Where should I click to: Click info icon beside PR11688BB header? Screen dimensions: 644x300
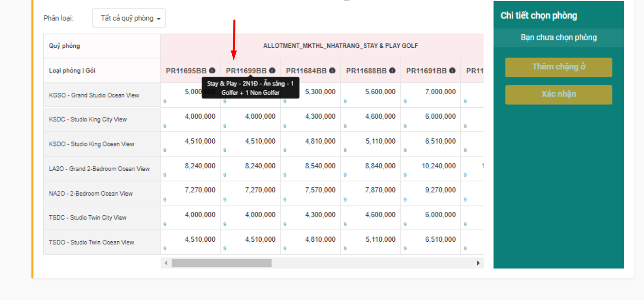point(392,70)
